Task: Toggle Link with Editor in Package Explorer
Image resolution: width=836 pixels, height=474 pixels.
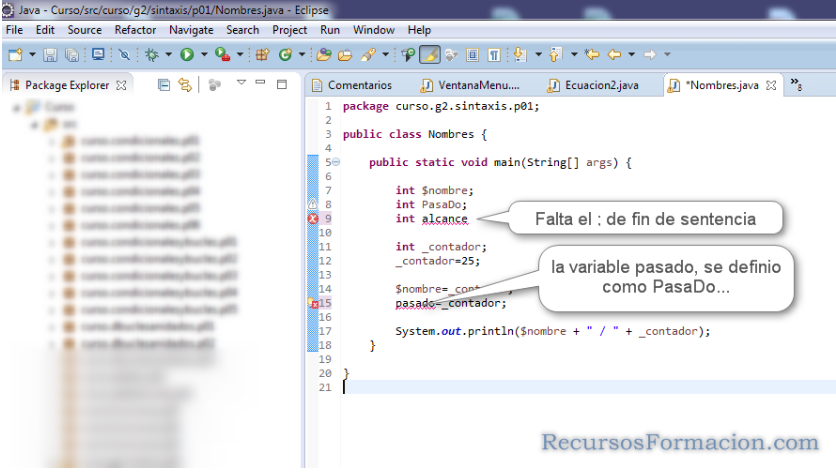Action: [185, 85]
